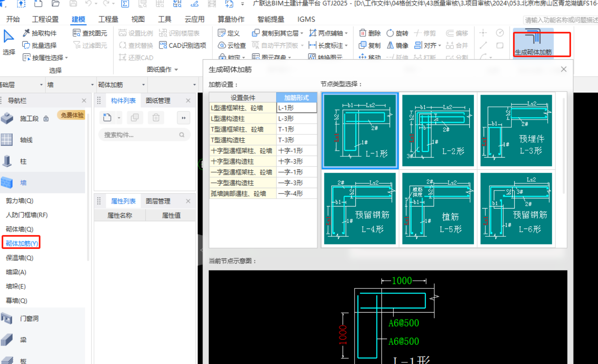Viewport: 598px width, 364px height.
Task: Click the 选择 arrow tool
Action: click(9, 42)
